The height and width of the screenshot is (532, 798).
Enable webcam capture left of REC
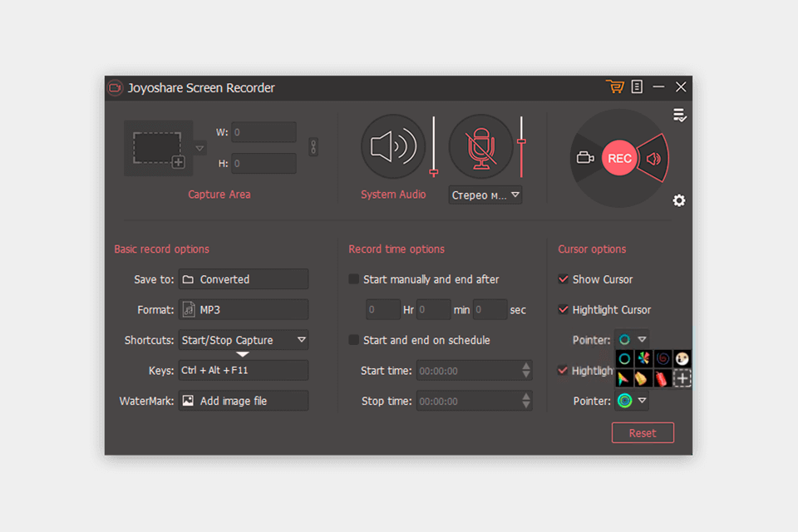pos(587,157)
